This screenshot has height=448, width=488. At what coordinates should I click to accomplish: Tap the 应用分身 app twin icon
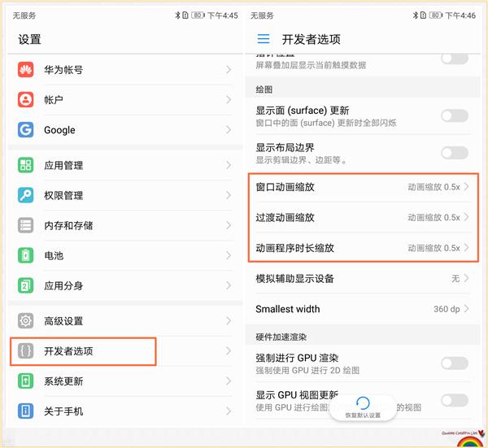(x=25, y=285)
